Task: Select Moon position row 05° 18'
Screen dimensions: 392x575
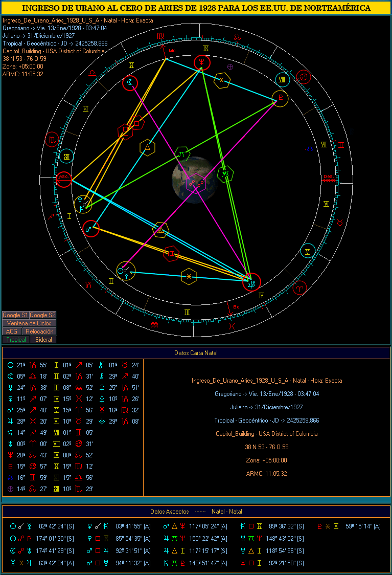Action: (x=28, y=376)
